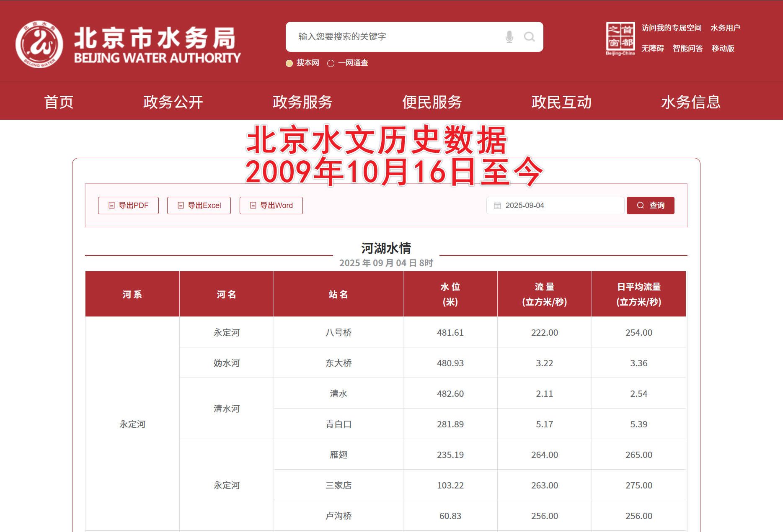
Task: Click the microphone voice search icon
Action: 509,36
